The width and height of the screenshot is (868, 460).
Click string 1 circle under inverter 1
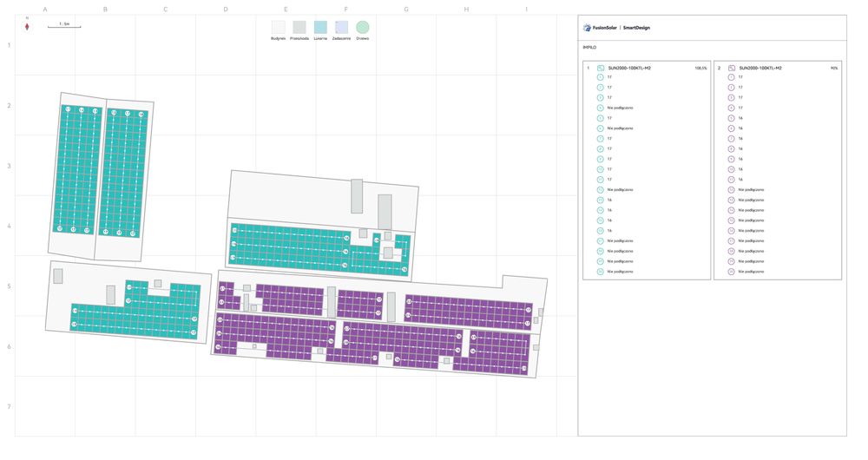(x=600, y=77)
